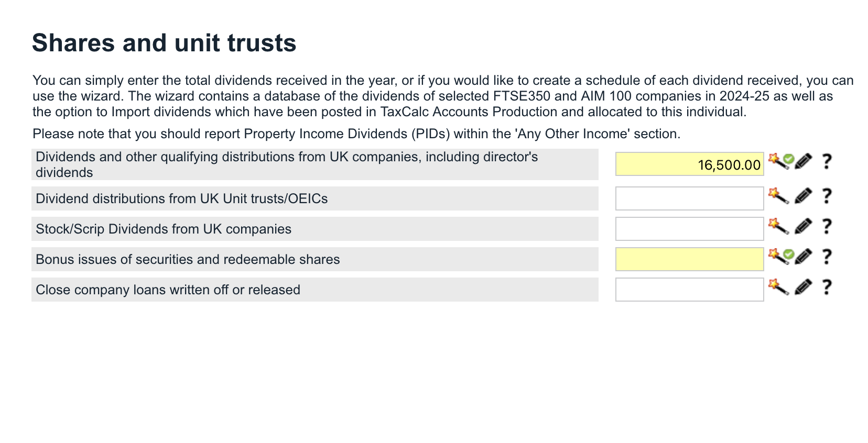Open help for UK company dividends
Screen dimensions: 868x443
point(827,161)
